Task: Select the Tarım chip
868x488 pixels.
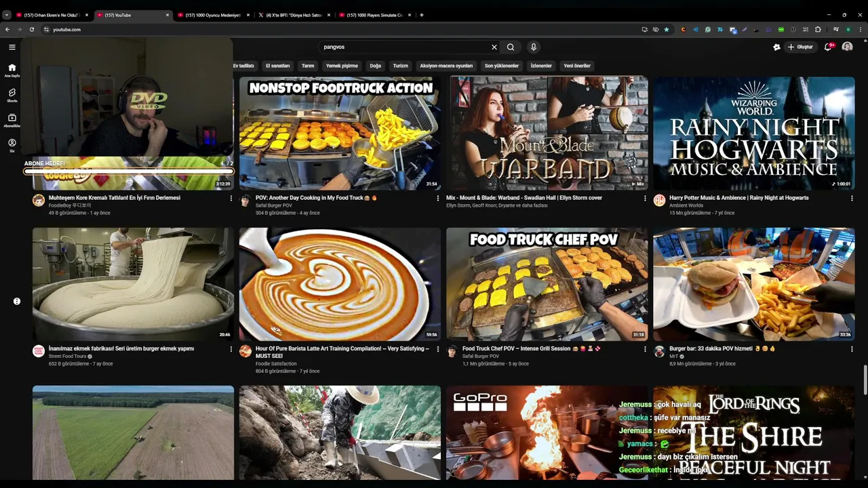Action: click(x=308, y=66)
